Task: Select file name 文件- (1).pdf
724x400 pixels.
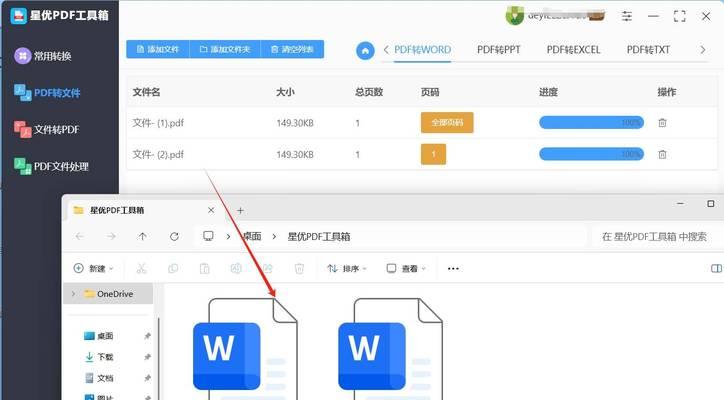Action: click(158, 123)
